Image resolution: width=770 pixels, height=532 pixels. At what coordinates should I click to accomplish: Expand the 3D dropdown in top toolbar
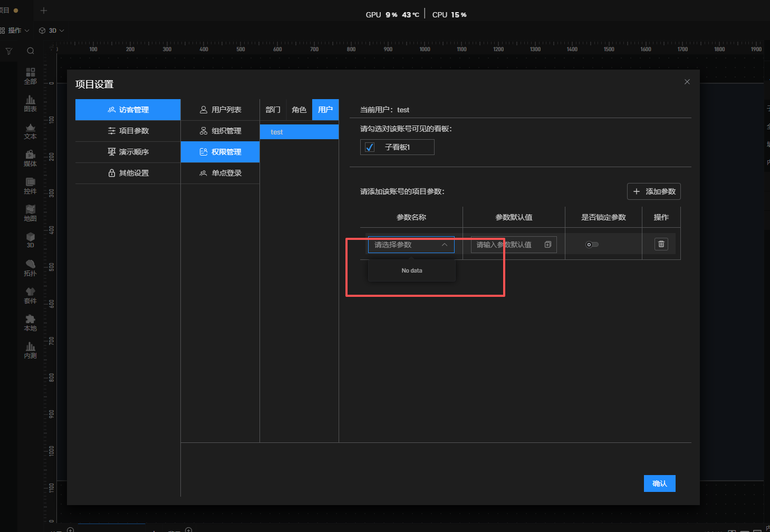click(52, 31)
